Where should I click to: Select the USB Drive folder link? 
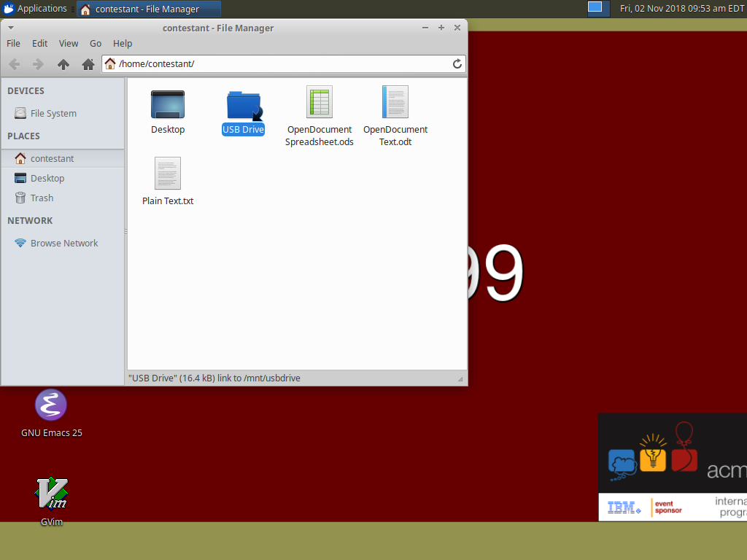244,112
